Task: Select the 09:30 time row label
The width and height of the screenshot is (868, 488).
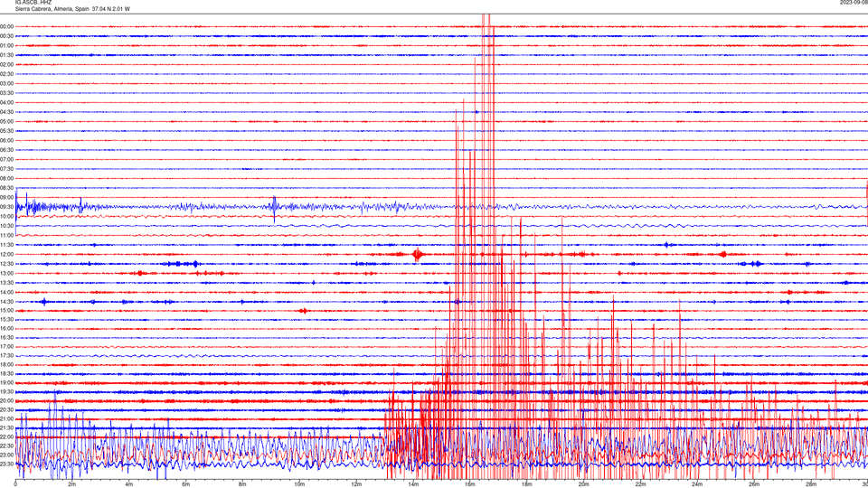Action: point(6,207)
